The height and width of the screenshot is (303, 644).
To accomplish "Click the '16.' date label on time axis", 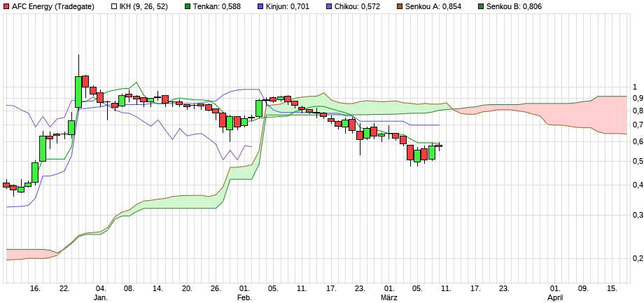I will (36, 288).
